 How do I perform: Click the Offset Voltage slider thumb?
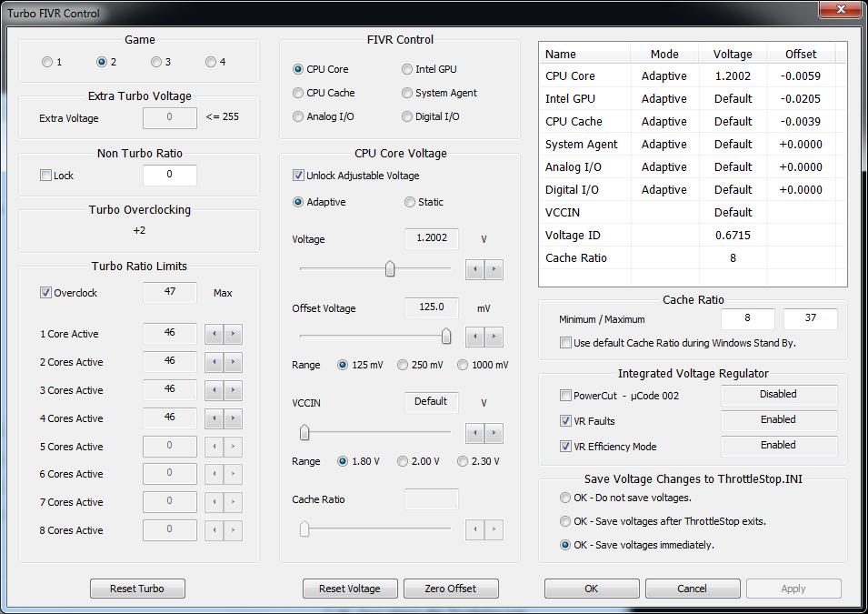tap(446, 337)
